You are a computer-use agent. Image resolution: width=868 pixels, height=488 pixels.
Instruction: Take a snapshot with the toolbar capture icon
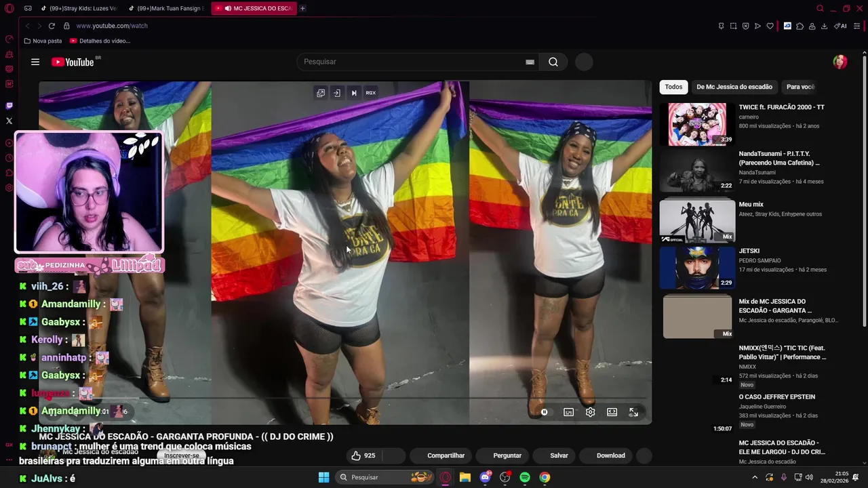pyautogui.click(x=733, y=26)
